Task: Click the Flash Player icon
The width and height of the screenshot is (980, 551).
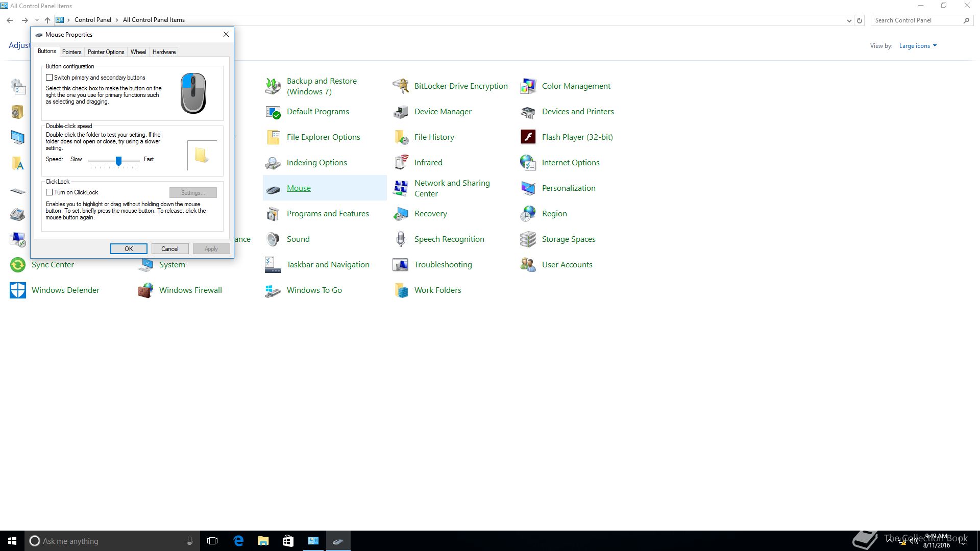Action: (x=528, y=137)
